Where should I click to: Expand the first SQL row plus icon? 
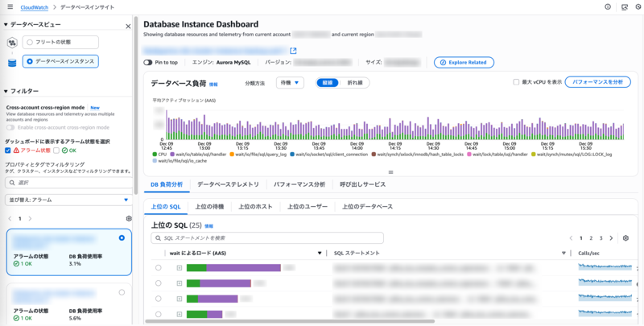[x=179, y=268]
